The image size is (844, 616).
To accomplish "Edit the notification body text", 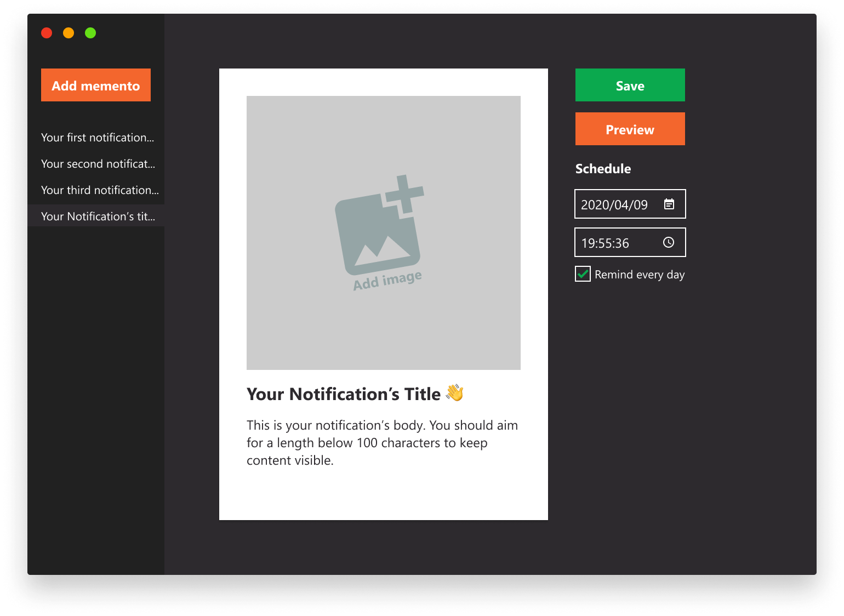I will tap(383, 443).
